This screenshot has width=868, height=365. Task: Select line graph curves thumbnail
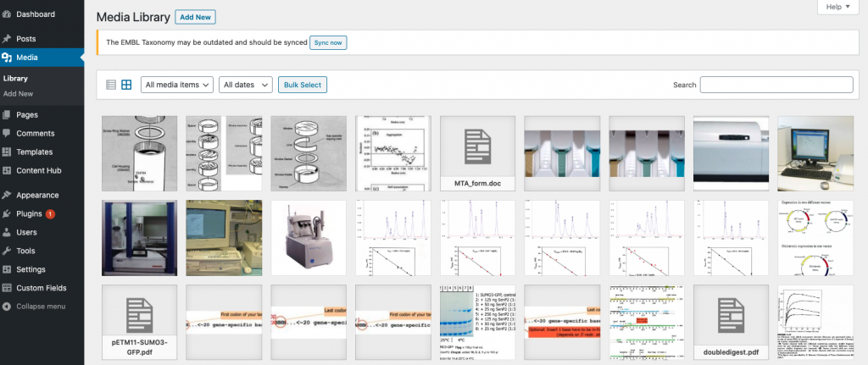point(815,323)
